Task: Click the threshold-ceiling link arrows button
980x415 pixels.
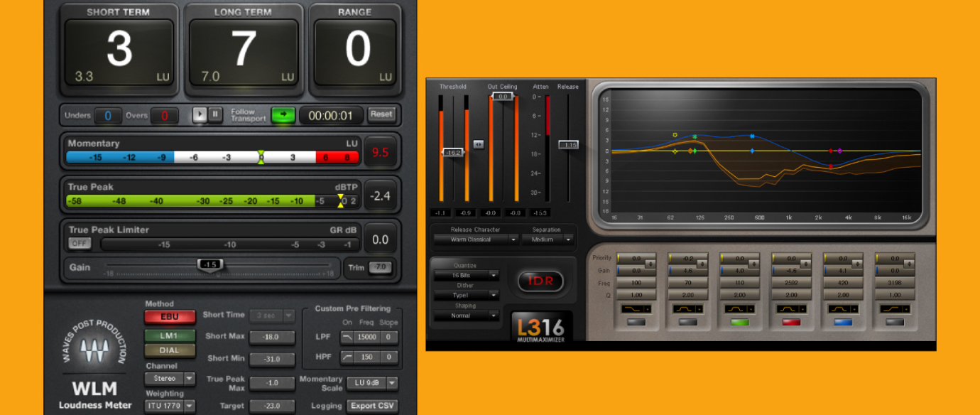Action: point(478,144)
